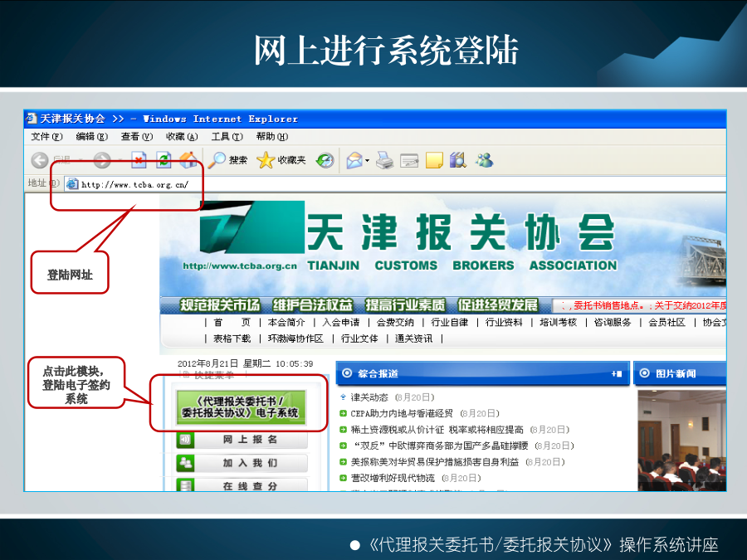This screenshot has width=747, height=560.
Task: Click the IE Forward arrow button
Action: pyautogui.click(x=102, y=160)
